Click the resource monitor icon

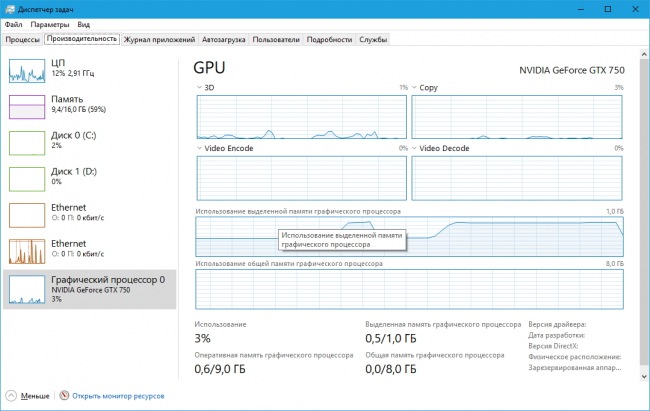point(64,395)
